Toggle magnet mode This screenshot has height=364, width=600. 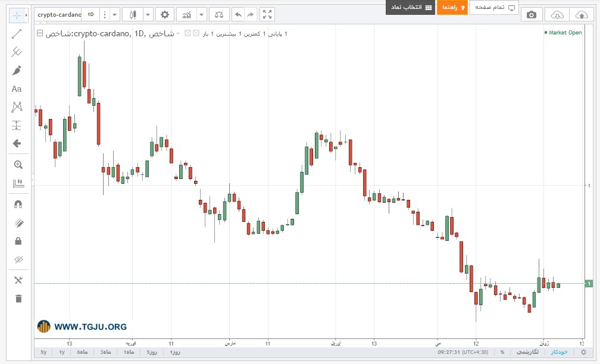point(18,205)
